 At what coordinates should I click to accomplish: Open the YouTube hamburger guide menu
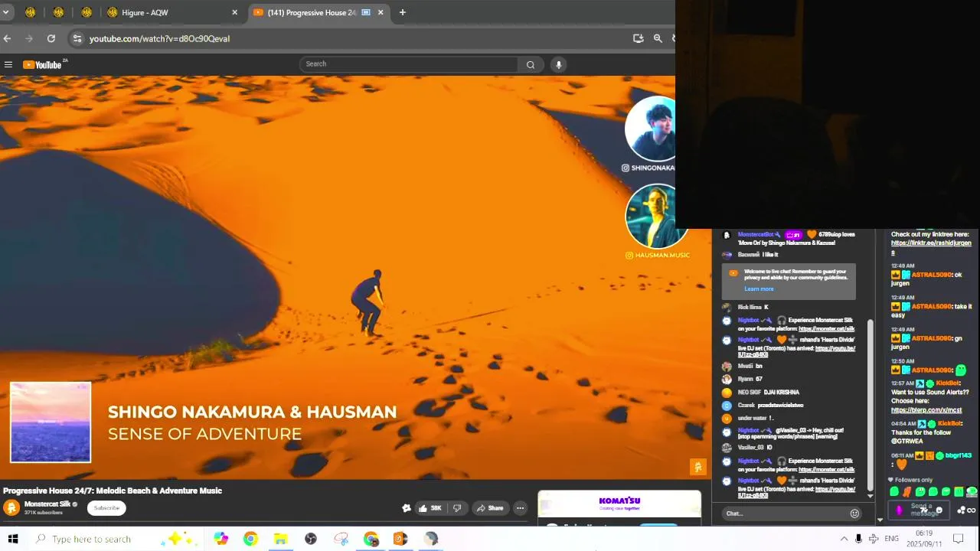[x=8, y=65]
